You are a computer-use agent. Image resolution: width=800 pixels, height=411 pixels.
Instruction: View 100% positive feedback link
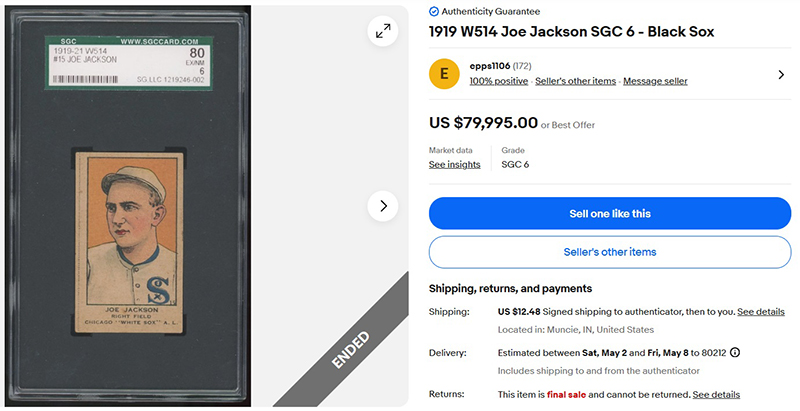click(x=498, y=81)
